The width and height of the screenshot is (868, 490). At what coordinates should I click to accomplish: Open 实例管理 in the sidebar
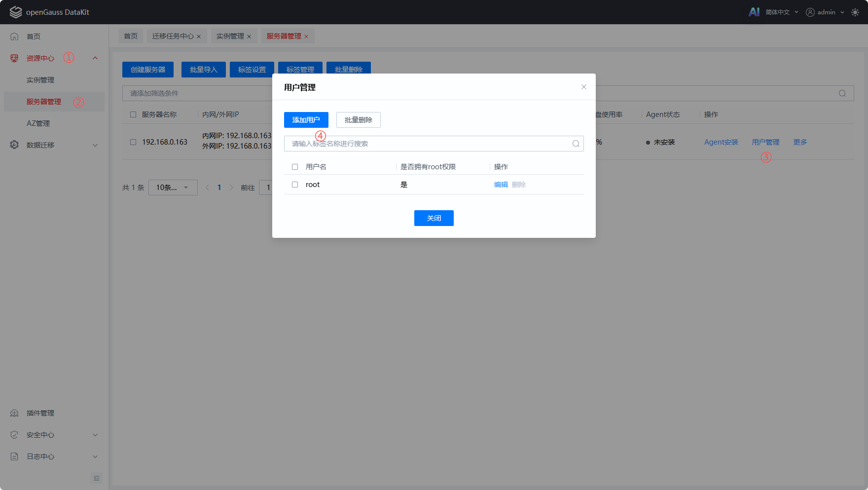pyautogui.click(x=40, y=80)
